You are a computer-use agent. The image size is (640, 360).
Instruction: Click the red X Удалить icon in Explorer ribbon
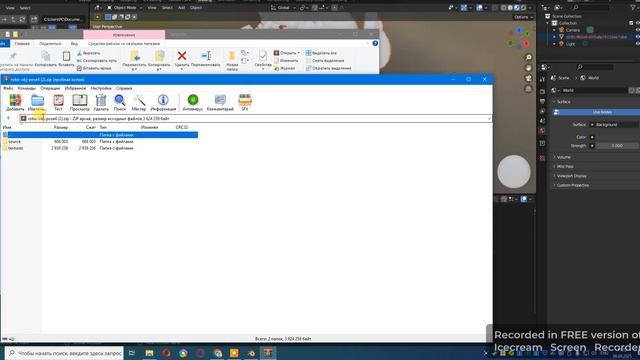[x=182, y=56]
